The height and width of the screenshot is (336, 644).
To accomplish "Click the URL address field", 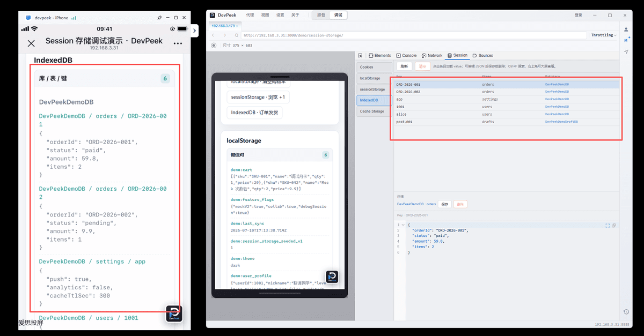I will coord(413,35).
